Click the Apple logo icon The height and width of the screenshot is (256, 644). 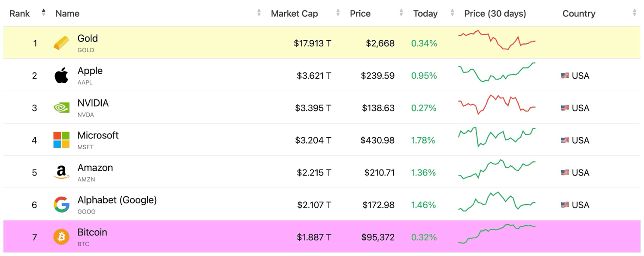61,75
